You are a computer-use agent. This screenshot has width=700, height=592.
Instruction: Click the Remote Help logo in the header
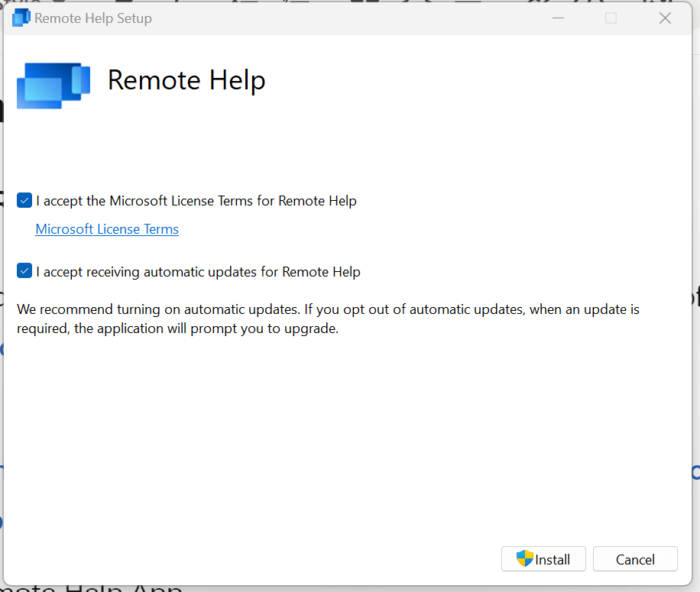pyautogui.click(x=53, y=86)
